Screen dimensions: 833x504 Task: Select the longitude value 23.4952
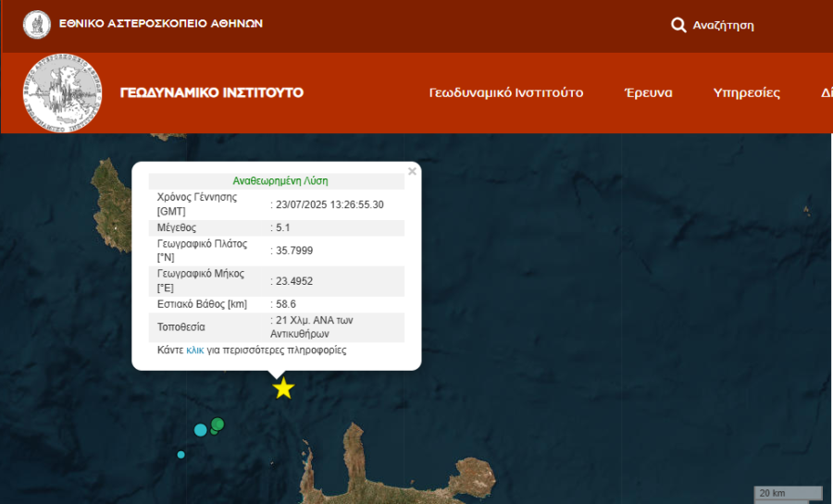294,281
